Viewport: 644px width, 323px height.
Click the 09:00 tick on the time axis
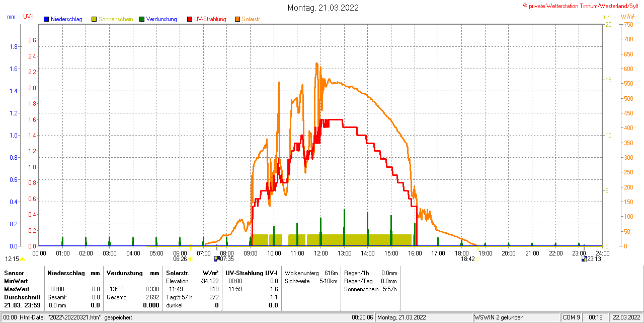(x=251, y=253)
